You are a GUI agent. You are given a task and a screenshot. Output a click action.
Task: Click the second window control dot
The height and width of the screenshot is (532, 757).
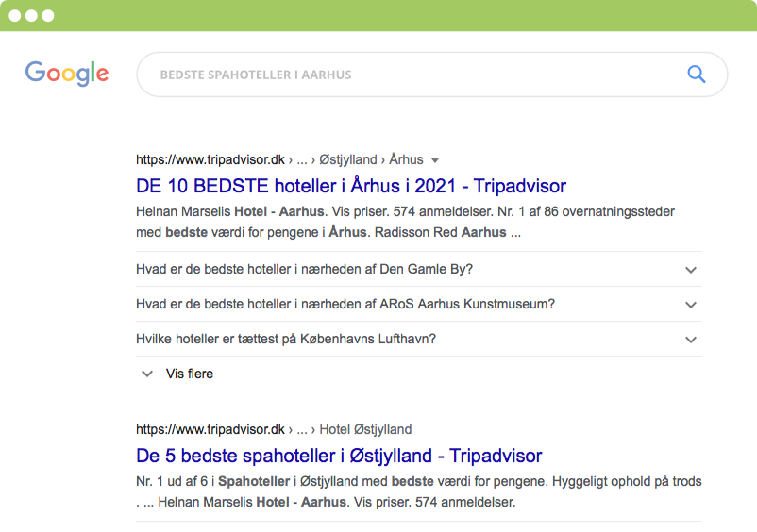[x=31, y=15]
